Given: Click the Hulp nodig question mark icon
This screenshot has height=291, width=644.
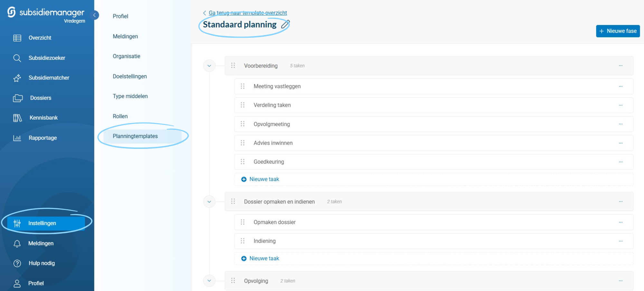Looking at the screenshot, I should 16,263.
